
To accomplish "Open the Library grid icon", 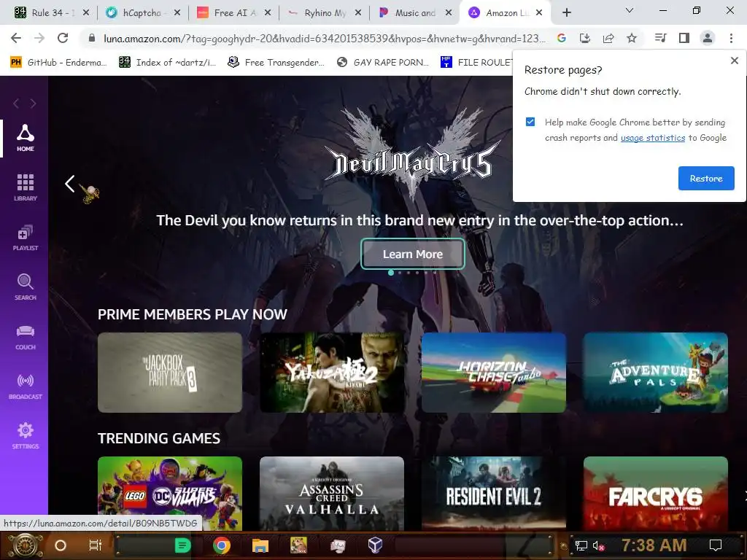I will 26,187.
